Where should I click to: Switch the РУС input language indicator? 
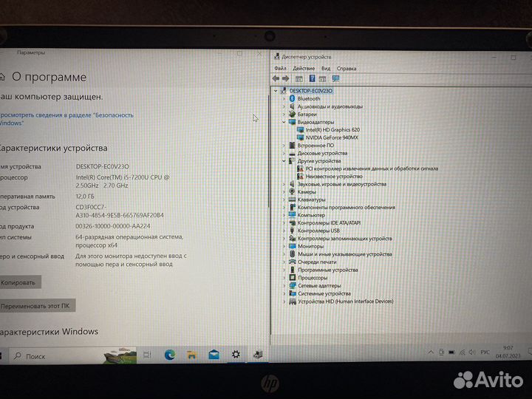(x=485, y=352)
